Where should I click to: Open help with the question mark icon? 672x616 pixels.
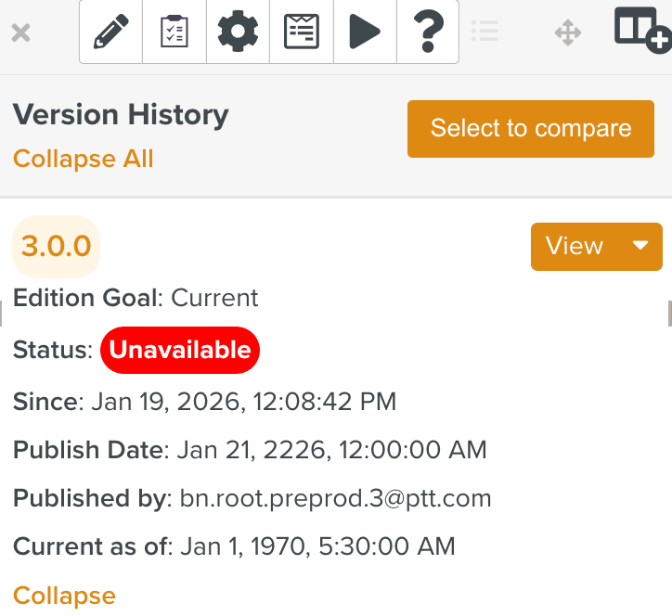(427, 32)
